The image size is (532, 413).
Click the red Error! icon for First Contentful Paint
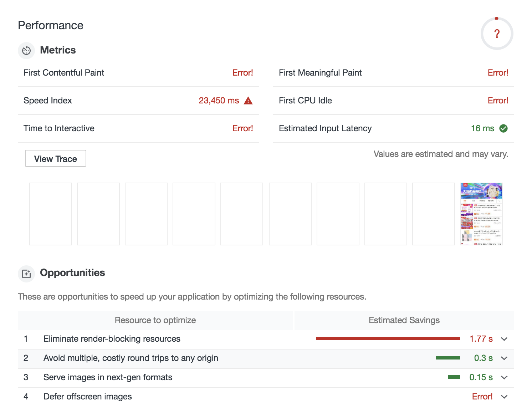(x=243, y=73)
